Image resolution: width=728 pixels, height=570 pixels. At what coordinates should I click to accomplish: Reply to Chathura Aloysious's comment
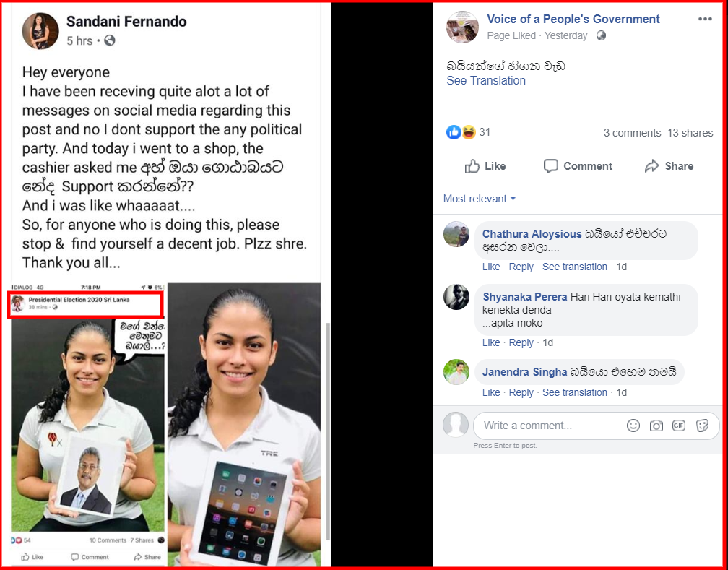[521, 267]
